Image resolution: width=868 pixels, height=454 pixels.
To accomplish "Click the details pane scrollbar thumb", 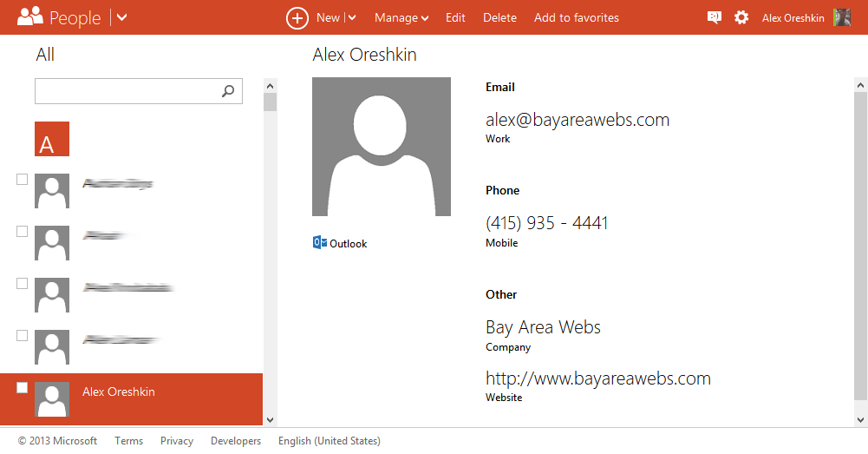I will pyautogui.click(x=860, y=246).
